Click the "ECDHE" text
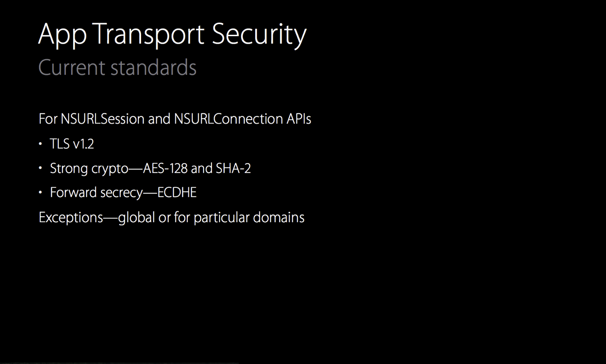The image size is (606, 364). 177,193
